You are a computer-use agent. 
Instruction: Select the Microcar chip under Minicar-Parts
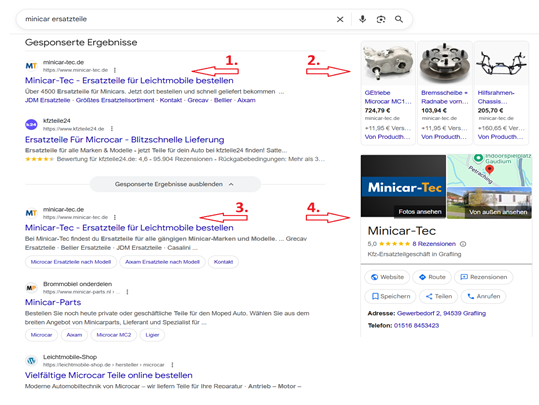tap(41, 335)
